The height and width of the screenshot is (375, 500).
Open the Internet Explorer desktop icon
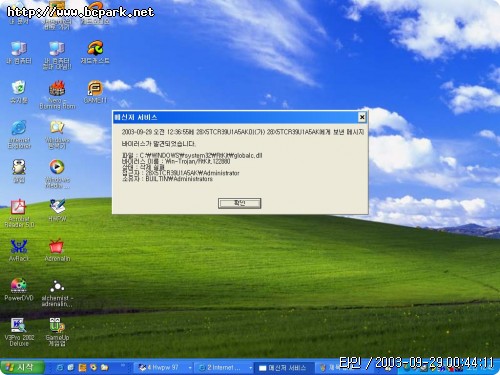point(19,134)
